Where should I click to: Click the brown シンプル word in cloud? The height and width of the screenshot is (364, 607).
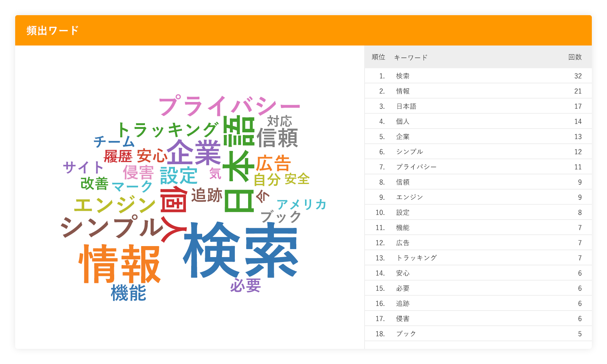[112, 227]
